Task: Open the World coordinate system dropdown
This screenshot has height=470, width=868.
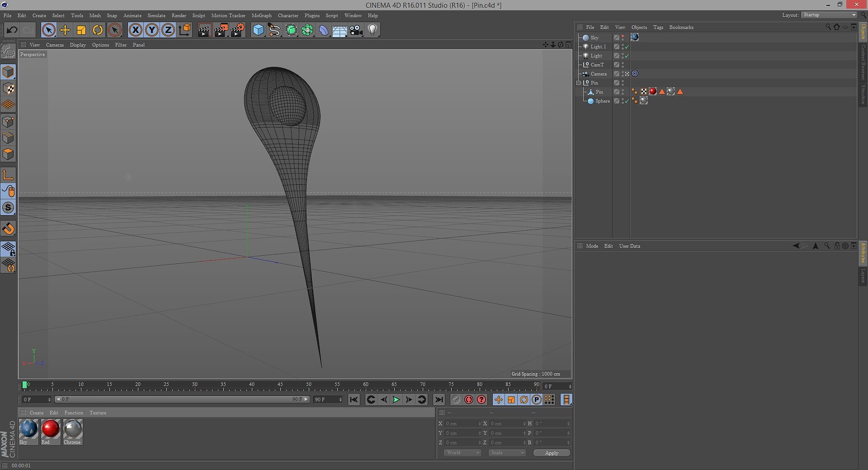Action: click(462, 453)
